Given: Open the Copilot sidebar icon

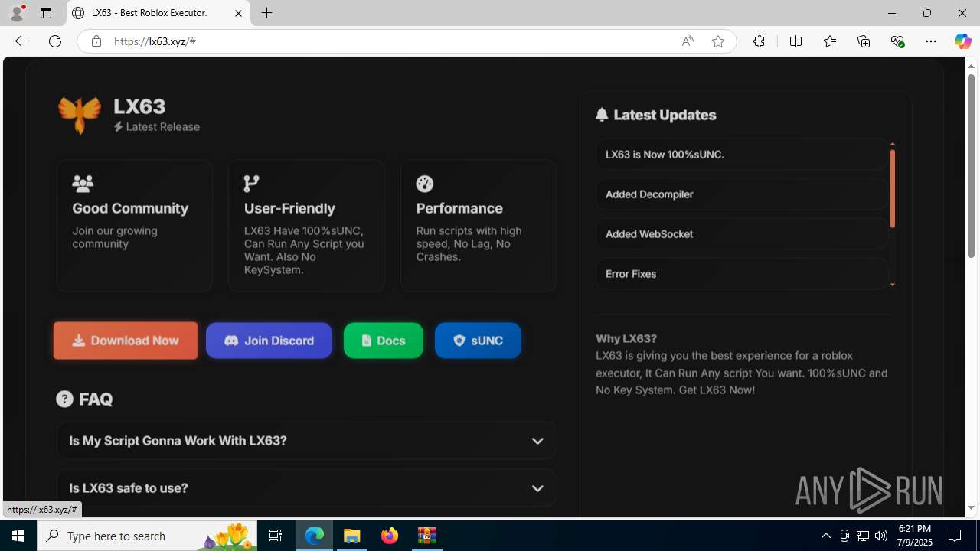Looking at the screenshot, I should tap(962, 41).
